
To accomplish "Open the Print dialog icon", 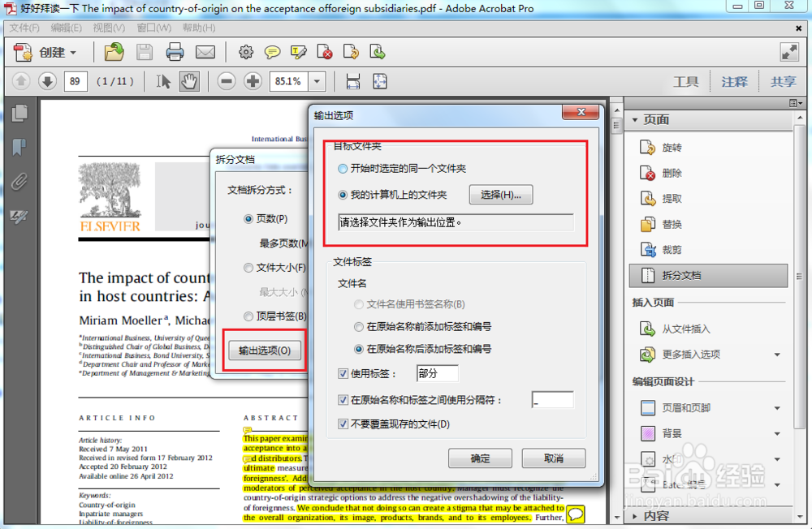I will click(176, 51).
